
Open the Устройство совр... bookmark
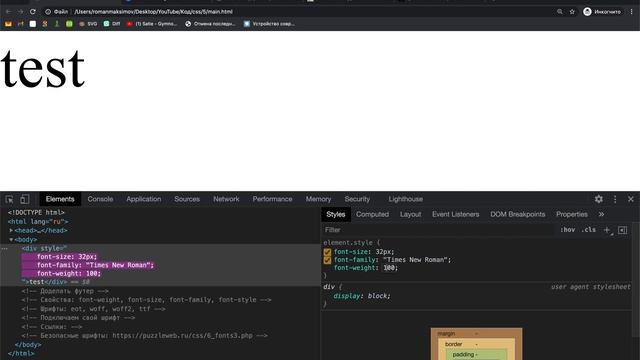(269, 24)
